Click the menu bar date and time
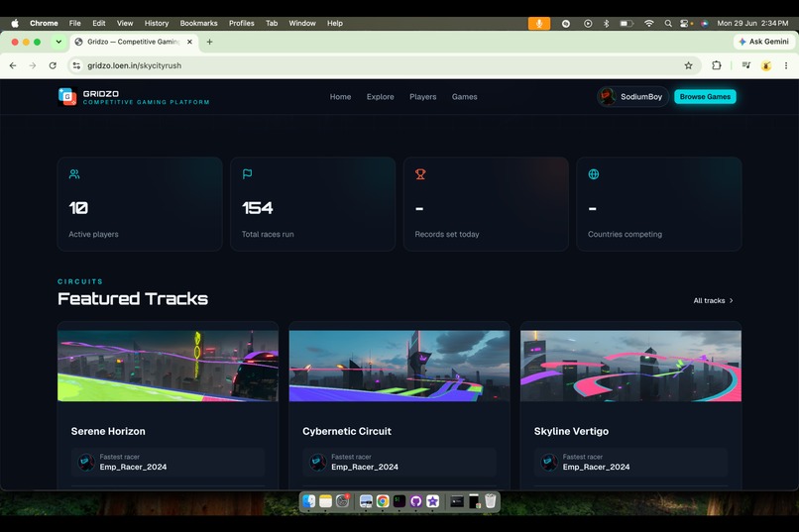The width and height of the screenshot is (799, 532). coord(752,24)
